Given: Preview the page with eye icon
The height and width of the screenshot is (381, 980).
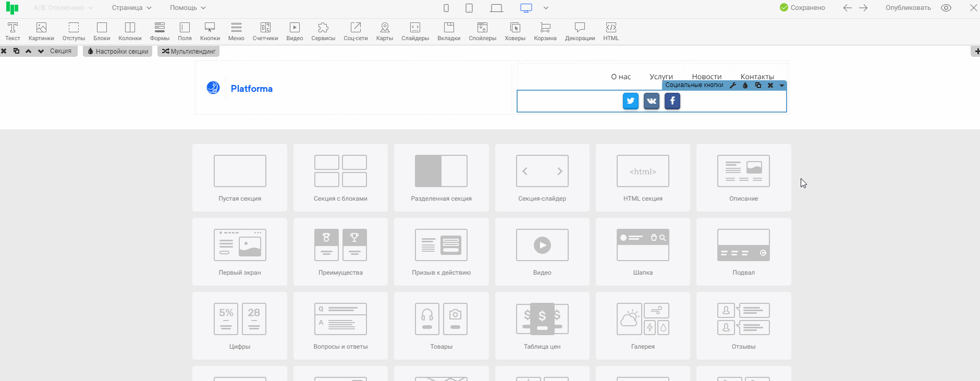Looking at the screenshot, I should [946, 8].
